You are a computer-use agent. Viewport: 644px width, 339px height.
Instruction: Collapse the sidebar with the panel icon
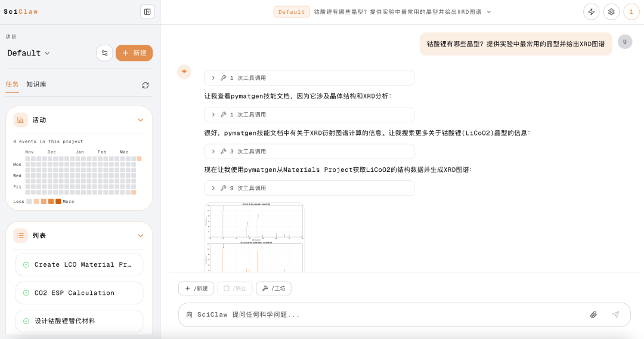147,11
